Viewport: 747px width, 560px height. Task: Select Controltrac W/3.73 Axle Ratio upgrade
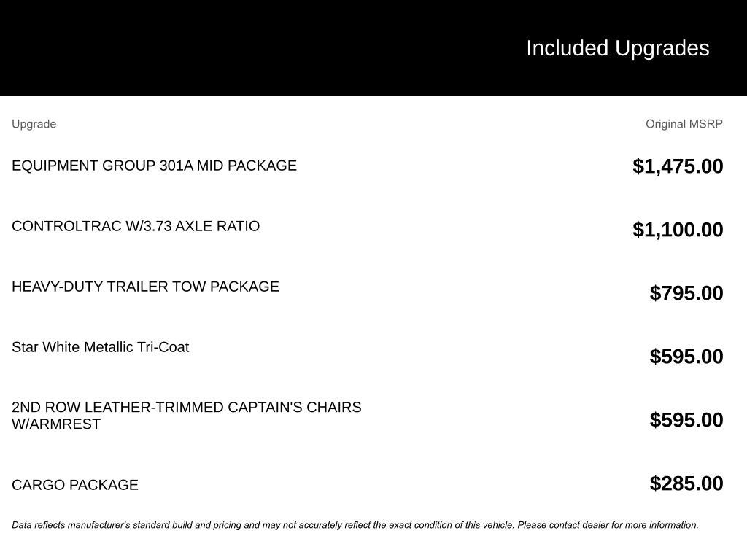[136, 226]
